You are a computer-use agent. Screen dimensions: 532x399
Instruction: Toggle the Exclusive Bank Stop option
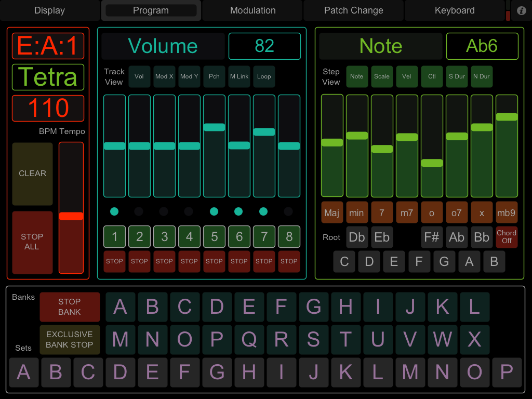point(70,340)
